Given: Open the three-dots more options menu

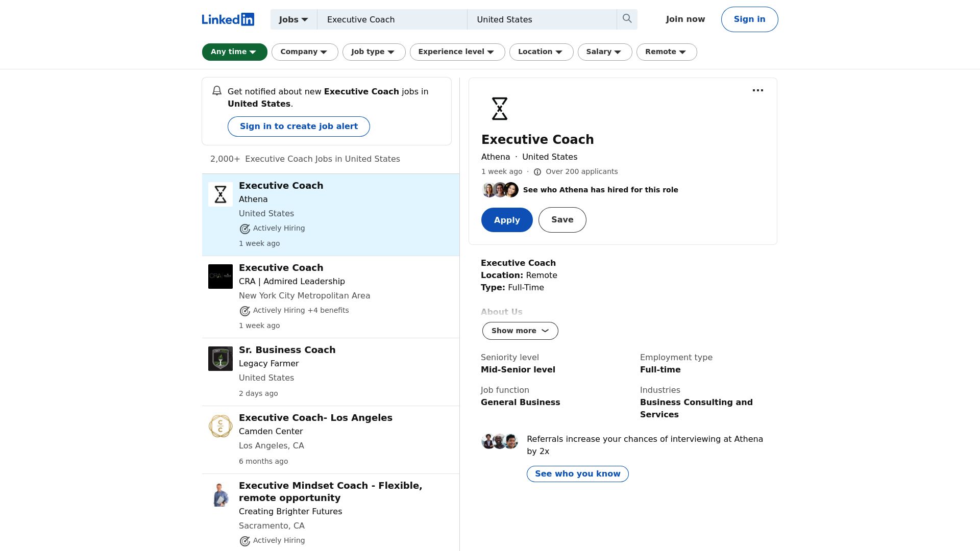Looking at the screenshot, I should (757, 90).
